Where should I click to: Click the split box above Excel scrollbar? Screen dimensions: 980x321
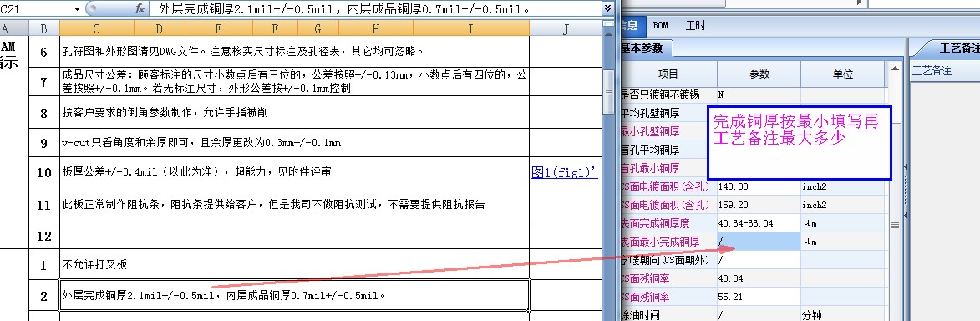(608, 23)
